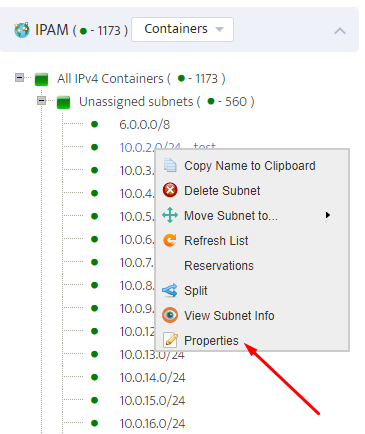
Task: Click the Copy Name to Clipboard icon
Action: click(170, 165)
